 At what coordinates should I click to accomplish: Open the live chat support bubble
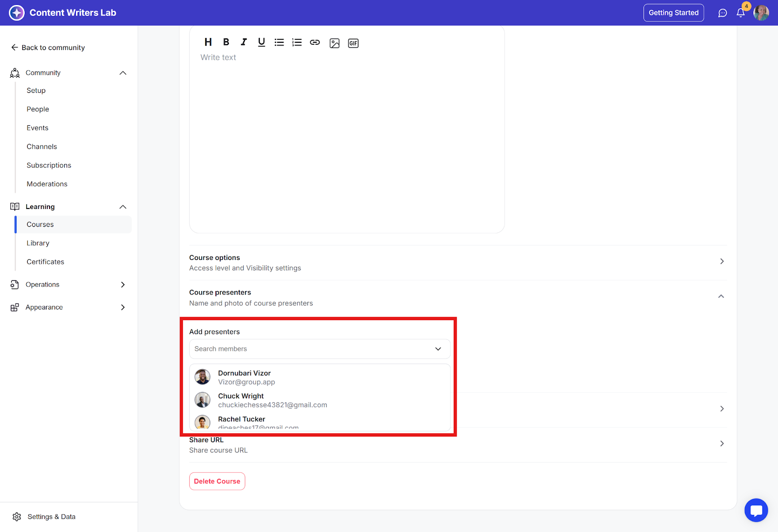coord(756,510)
